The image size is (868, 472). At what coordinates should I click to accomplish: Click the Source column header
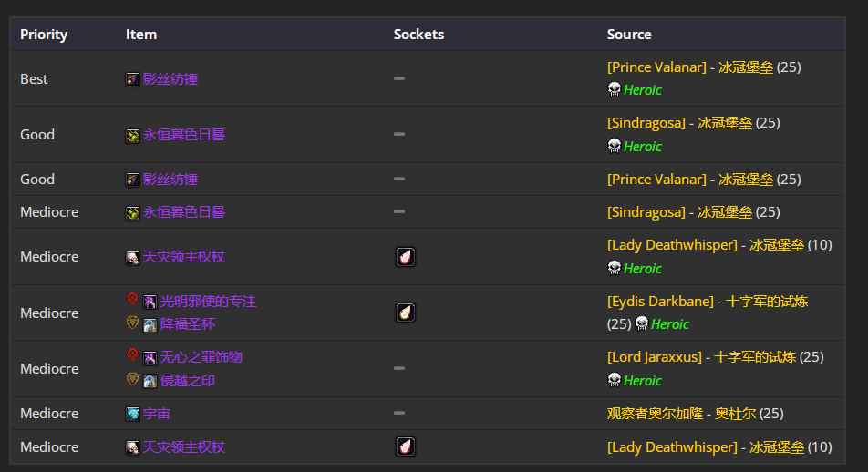(x=629, y=35)
